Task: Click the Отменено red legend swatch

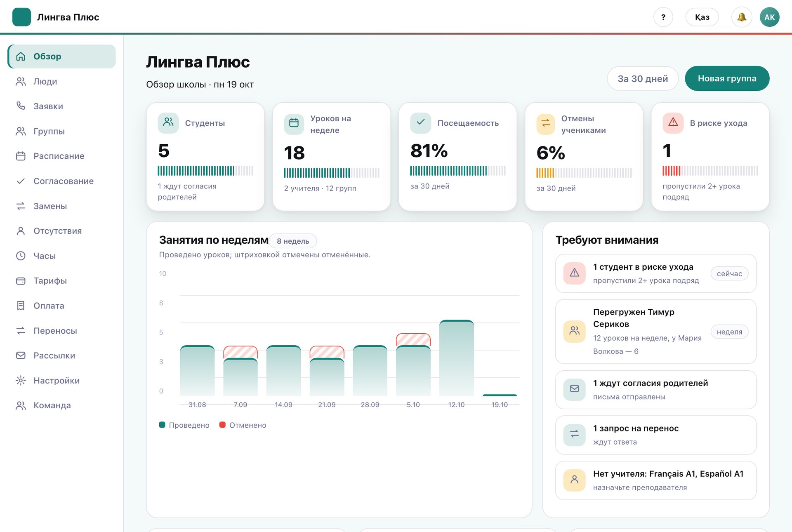Action: (x=222, y=425)
